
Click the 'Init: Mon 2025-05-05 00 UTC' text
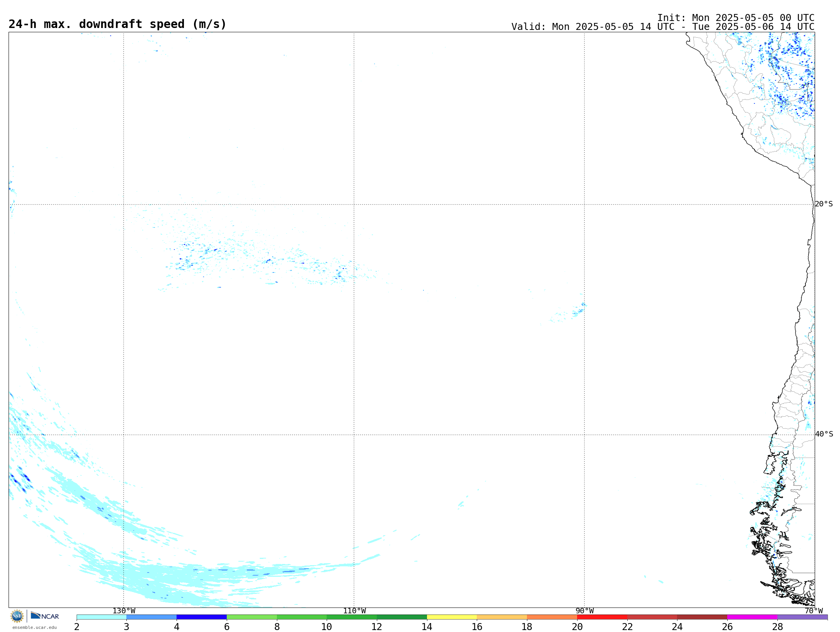pos(736,18)
